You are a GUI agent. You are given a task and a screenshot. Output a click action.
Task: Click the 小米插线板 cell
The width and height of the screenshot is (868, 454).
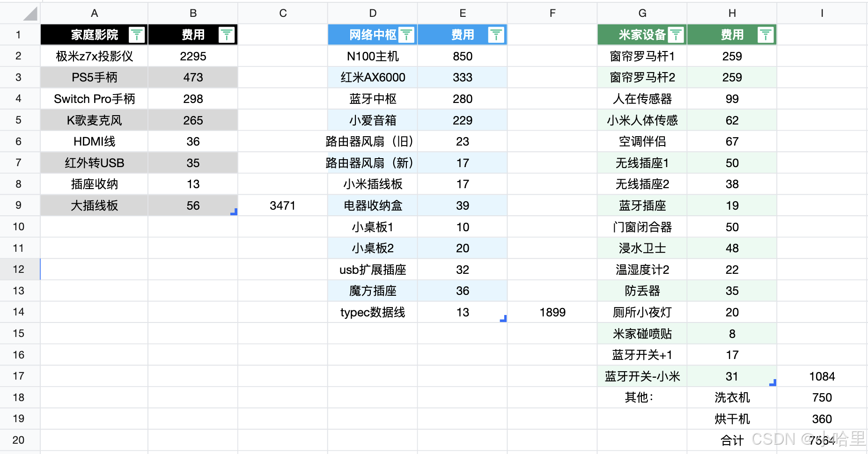(373, 184)
